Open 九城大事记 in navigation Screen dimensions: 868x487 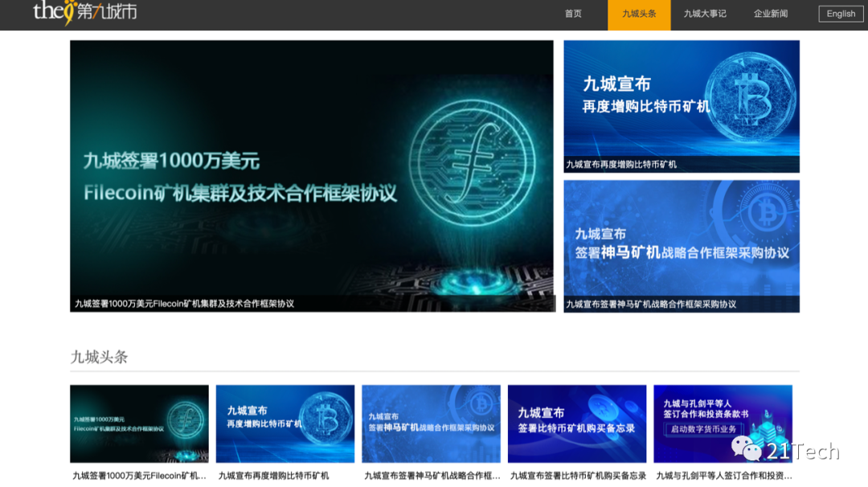705,14
